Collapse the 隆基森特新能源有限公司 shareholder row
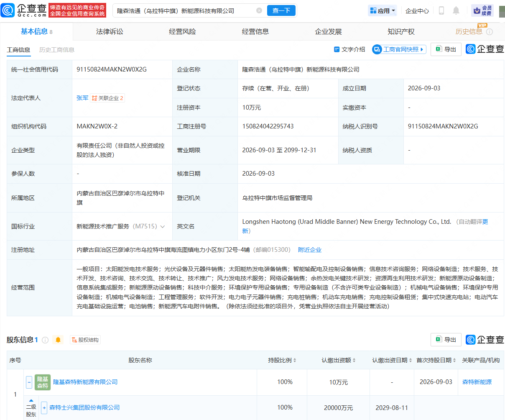This screenshot has height=420, width=505. click(x=29, y=382)
